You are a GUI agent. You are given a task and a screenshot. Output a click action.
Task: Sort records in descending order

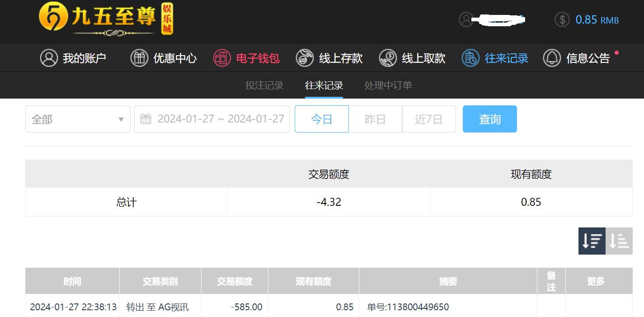(592, 241)
